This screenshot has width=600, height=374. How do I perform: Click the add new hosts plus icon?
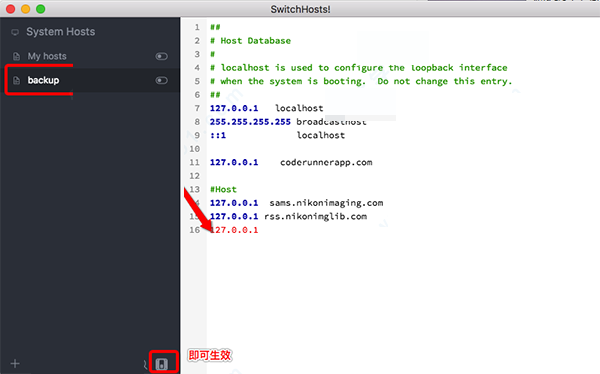pyautogui.click(x=15, y=363)
